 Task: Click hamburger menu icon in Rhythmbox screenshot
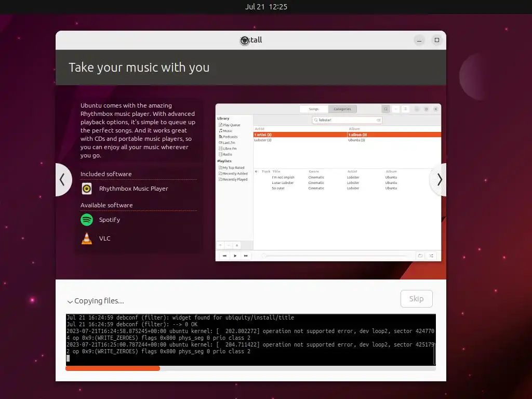(x=405, y=109)
